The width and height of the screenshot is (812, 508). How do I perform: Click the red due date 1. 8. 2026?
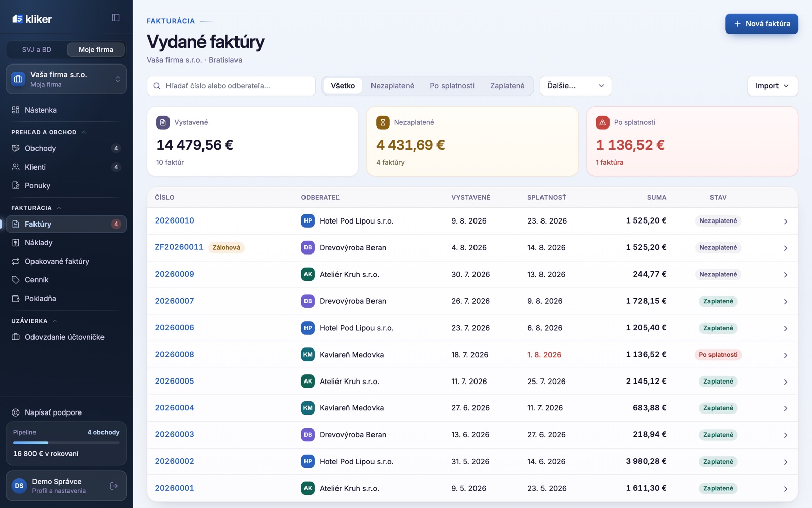click(544, 355)
